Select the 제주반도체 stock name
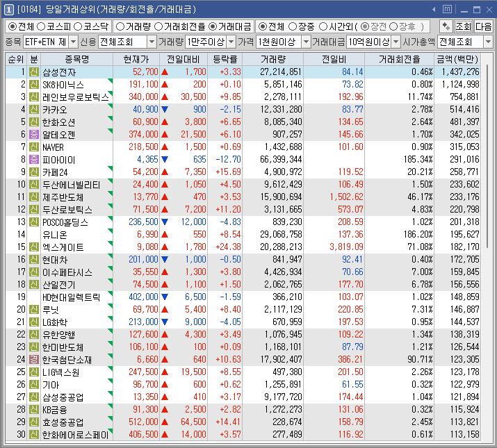The width and height of the screenshot is (497, 448). pyautogui.click(x=63, y=197)
